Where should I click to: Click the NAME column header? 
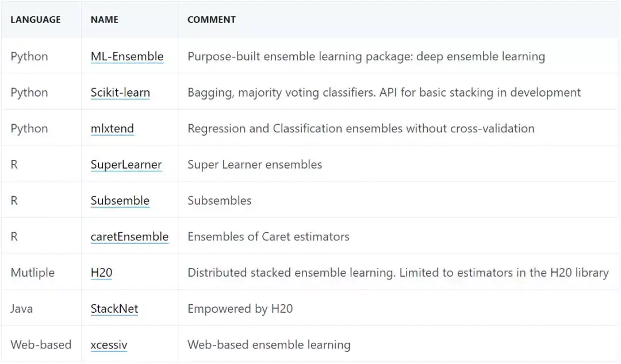(x=105, y=20)
